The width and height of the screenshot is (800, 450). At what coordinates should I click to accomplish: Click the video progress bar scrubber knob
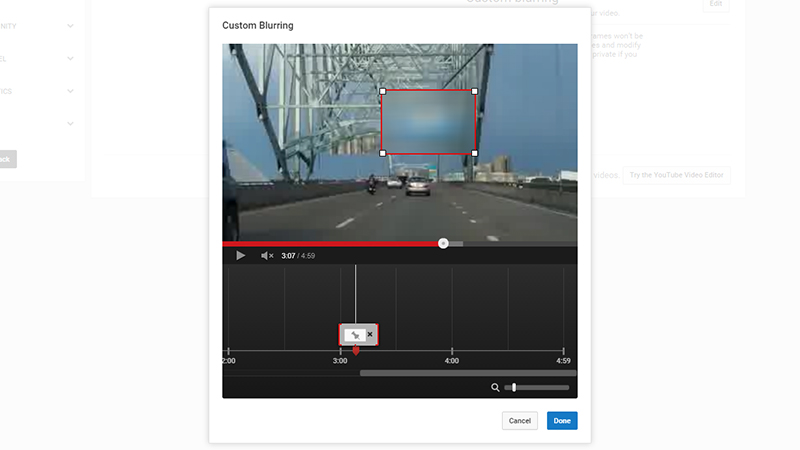click(x=443, y=244)
